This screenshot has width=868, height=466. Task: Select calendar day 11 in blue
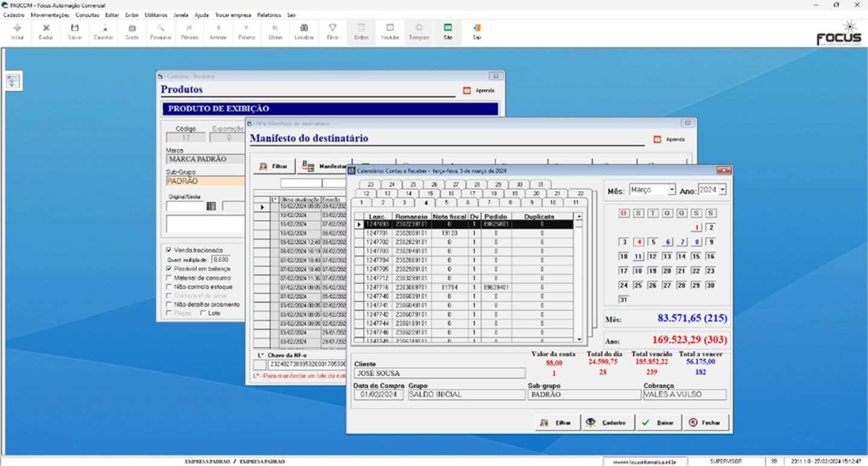pyautogui.click(x=639, y=256)
